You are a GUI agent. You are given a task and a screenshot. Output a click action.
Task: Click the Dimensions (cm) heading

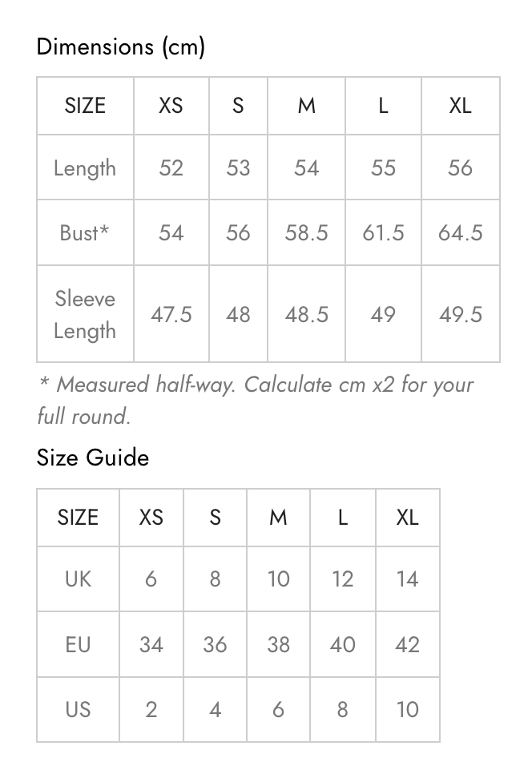pos(121,47)
